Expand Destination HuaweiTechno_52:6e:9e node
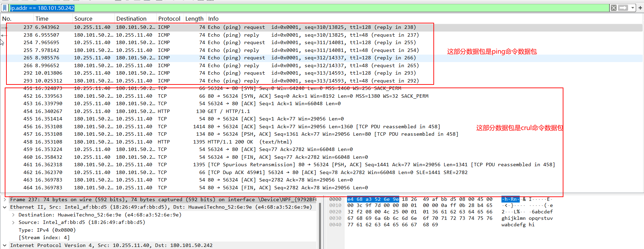This screenshot has width=644, height=249. tap(13, 215)
